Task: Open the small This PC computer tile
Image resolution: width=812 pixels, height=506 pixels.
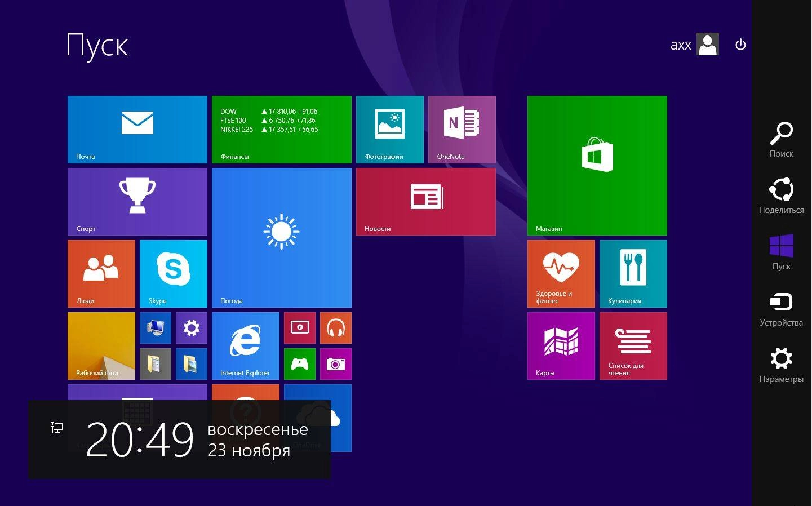Action: click(156, 328)
